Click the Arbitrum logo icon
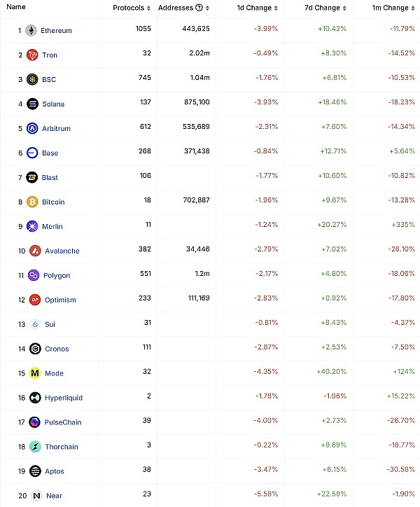 [x=32, y=129]
